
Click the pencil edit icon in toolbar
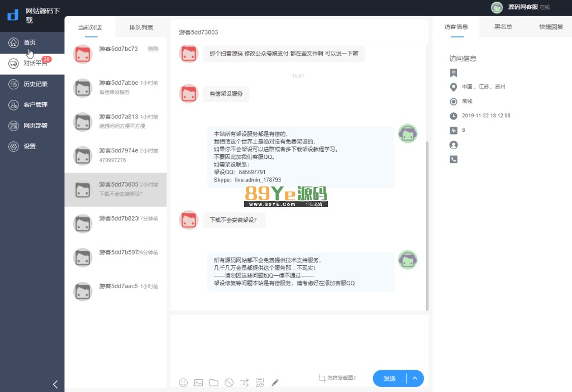275,383
